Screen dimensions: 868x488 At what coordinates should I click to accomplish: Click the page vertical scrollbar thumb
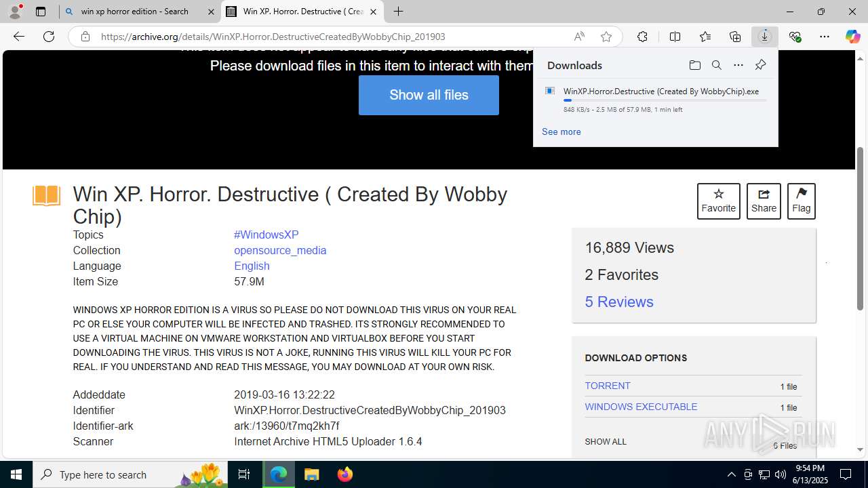coord(861,228)
